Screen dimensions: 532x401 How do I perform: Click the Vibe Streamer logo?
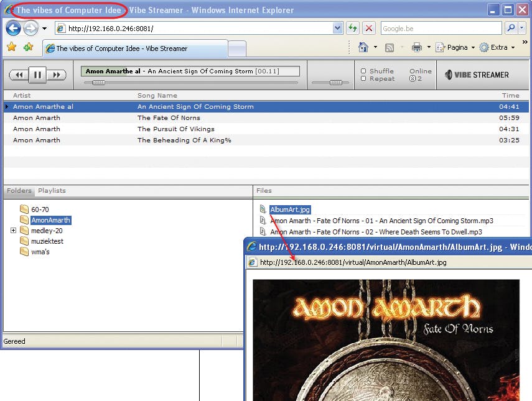477,75
